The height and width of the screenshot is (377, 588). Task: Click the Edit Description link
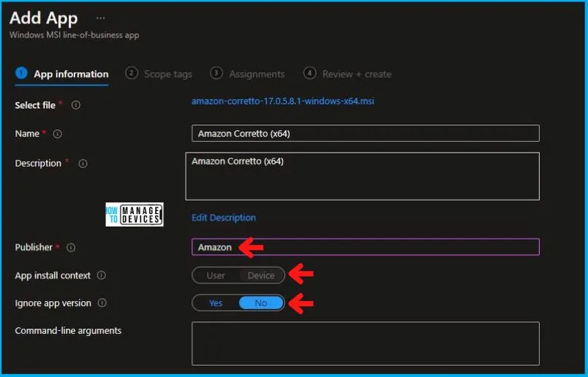(224, 218)
